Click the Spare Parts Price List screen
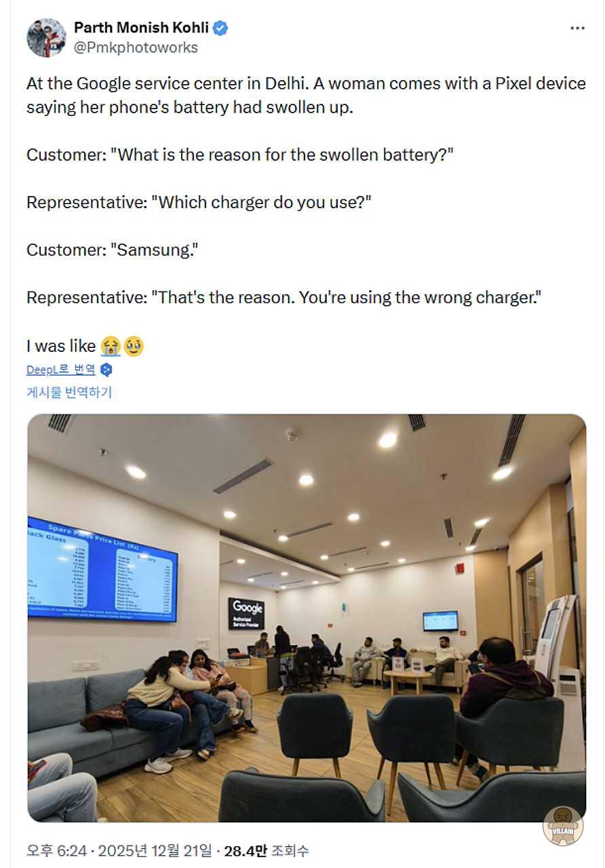The width and height of the screenshot is (605, 868). point(102,570)
